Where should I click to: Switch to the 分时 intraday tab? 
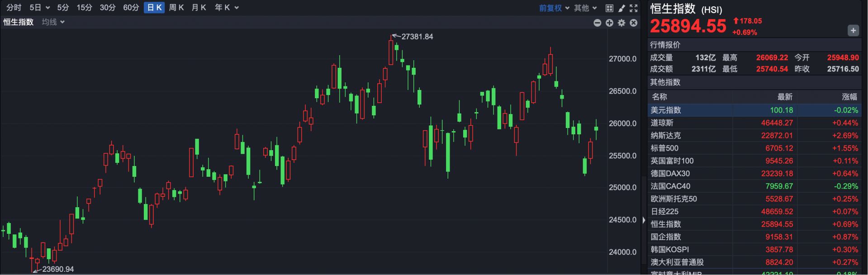(x=14, y=8)
